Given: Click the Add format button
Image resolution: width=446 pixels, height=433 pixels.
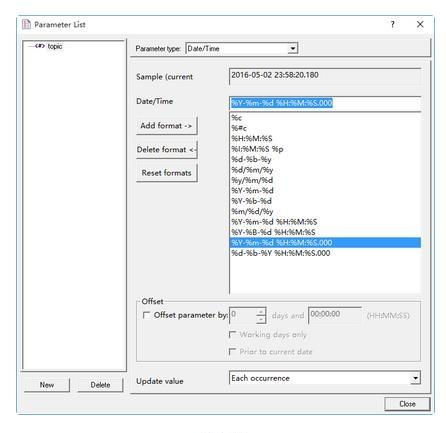Looking at the screenshot, I should pyautogui.click(x=167, y=126).
